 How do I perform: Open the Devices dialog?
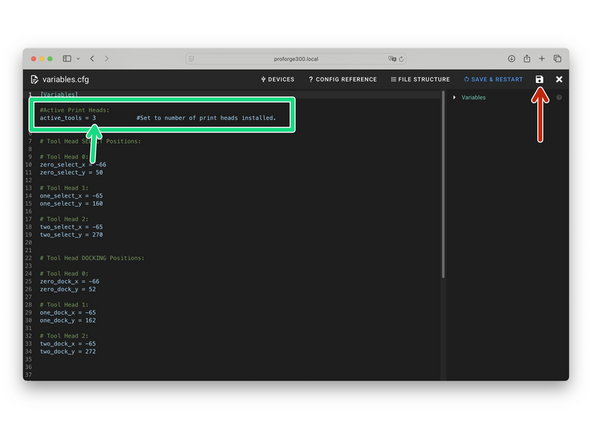[x=278, y=79]
